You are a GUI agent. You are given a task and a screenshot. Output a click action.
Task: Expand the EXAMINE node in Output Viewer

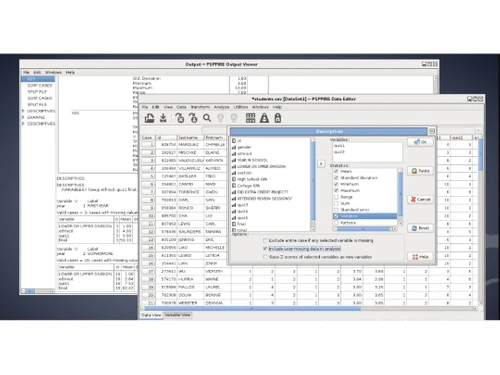[23, 117]
